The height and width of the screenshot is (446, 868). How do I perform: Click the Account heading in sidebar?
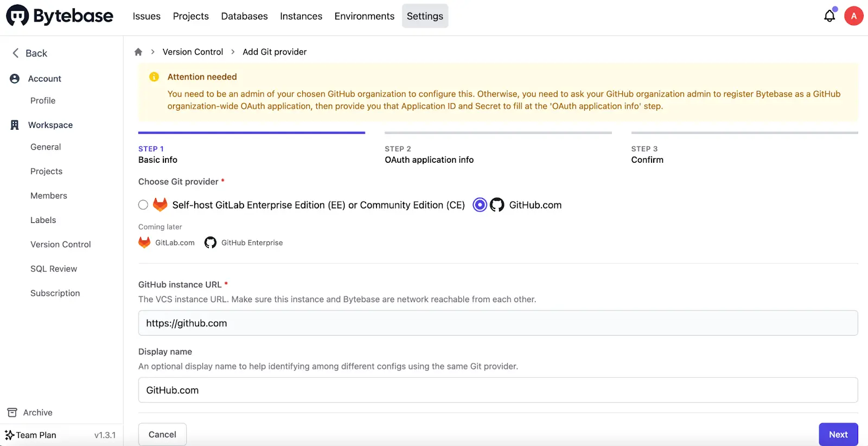pyautogui.click(x=44, y=79)
